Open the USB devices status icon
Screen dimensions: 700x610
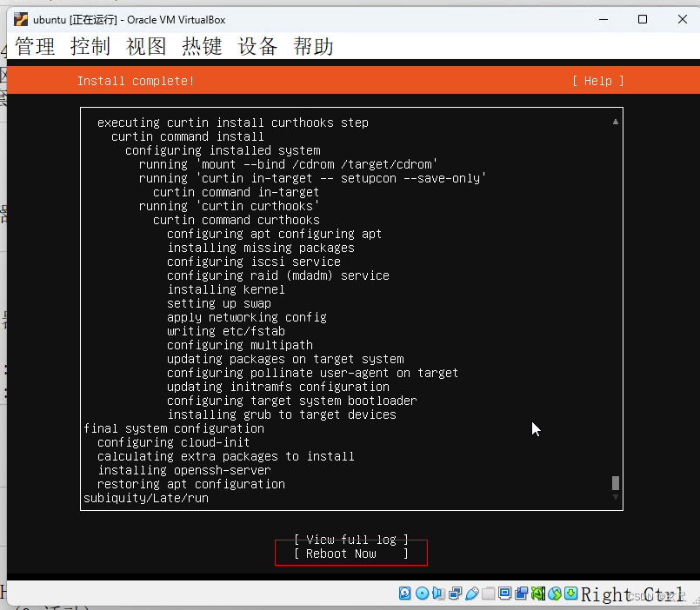[x=472, y=593]
